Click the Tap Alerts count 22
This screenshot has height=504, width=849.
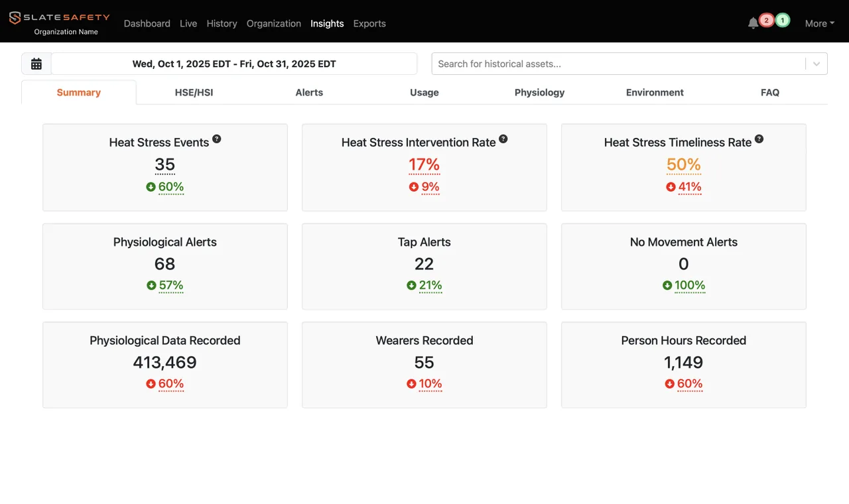click(x=424, y=264)
